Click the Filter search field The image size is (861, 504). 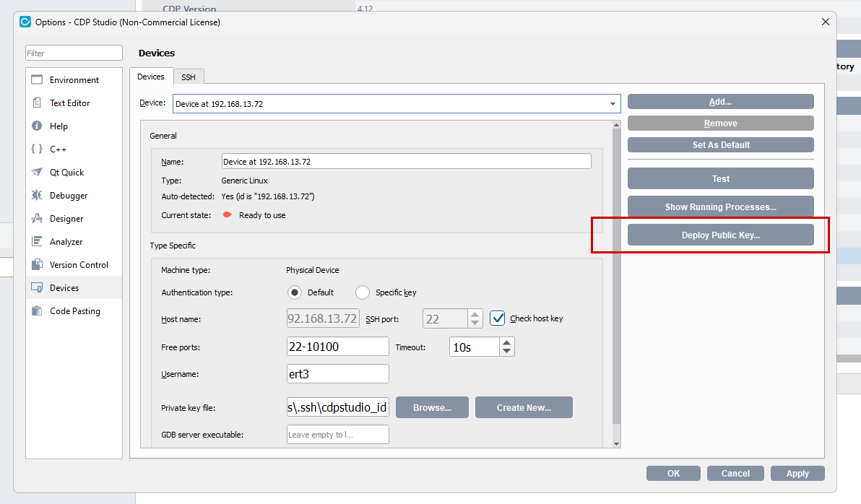pyautogui.click(x=74, y=53)
